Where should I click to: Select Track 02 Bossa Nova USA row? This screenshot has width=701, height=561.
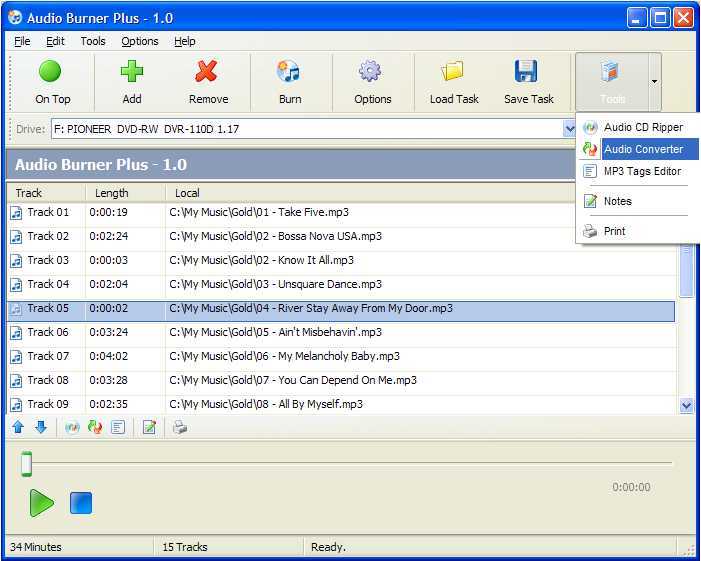click(341, 236)
